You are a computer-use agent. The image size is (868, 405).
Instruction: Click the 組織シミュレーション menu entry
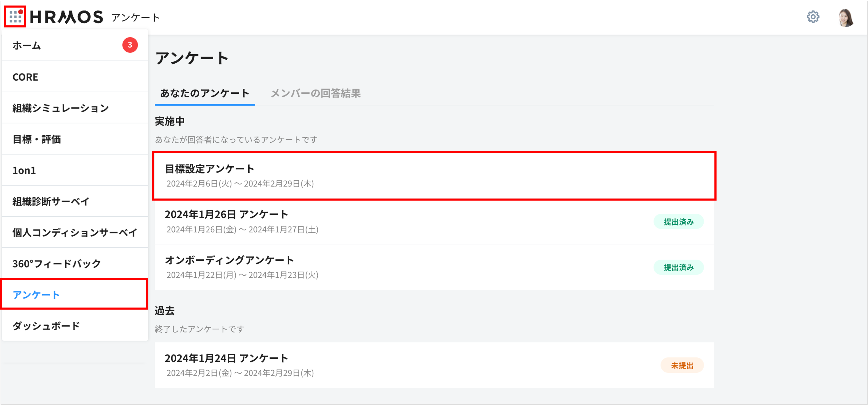pos(60,108)
